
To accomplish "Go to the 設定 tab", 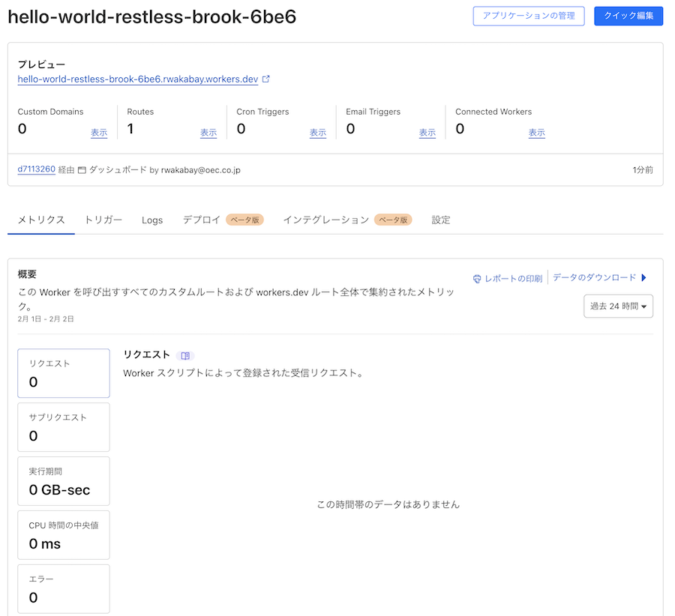I will 440,220.
